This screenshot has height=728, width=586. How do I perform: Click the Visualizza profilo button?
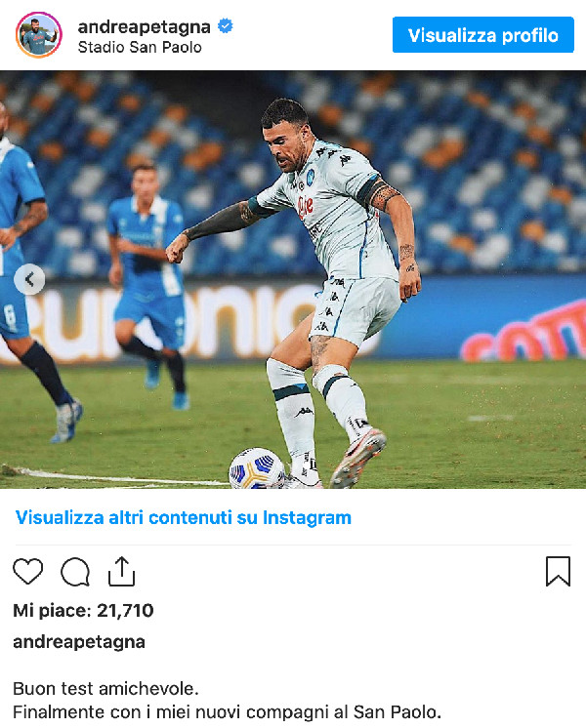[x=482, y=35]
